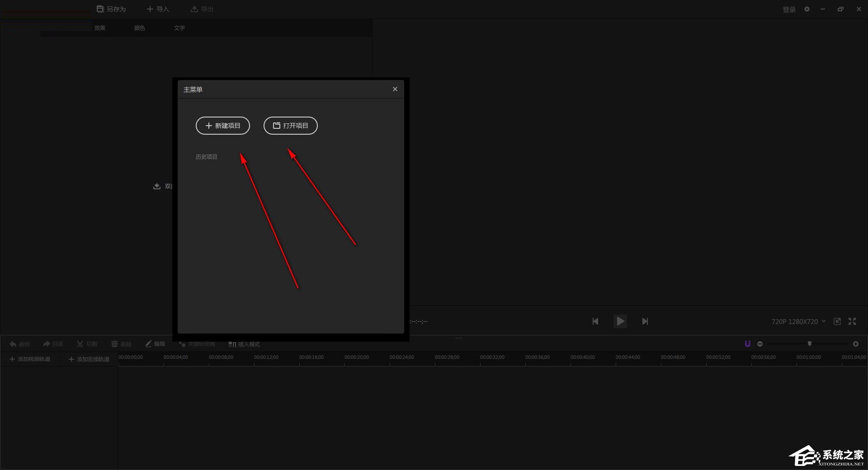Click 添加视频轨道 to add a video track
This screenshot has height=470, width=868.
(x=30, y=358)
